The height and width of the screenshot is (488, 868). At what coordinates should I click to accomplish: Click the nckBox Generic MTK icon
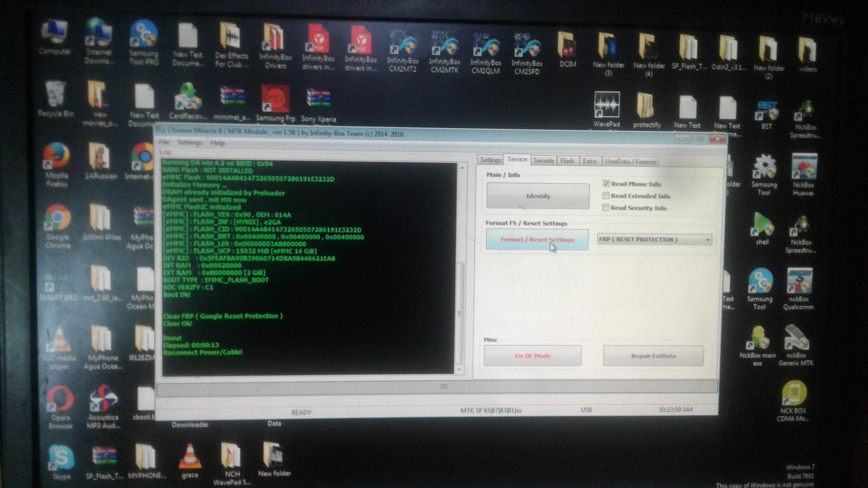click(x=796, y=346)
